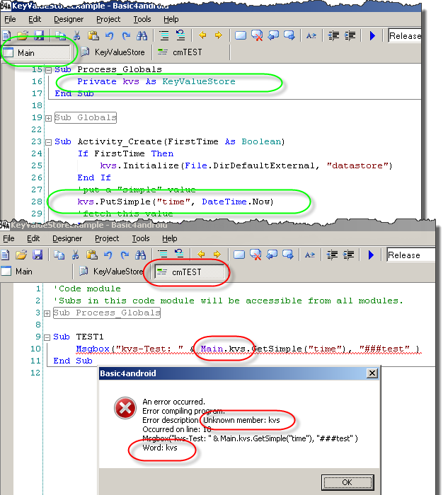Select cmTEST tab in upper window
Screen dimensions: 448x495
180,52
